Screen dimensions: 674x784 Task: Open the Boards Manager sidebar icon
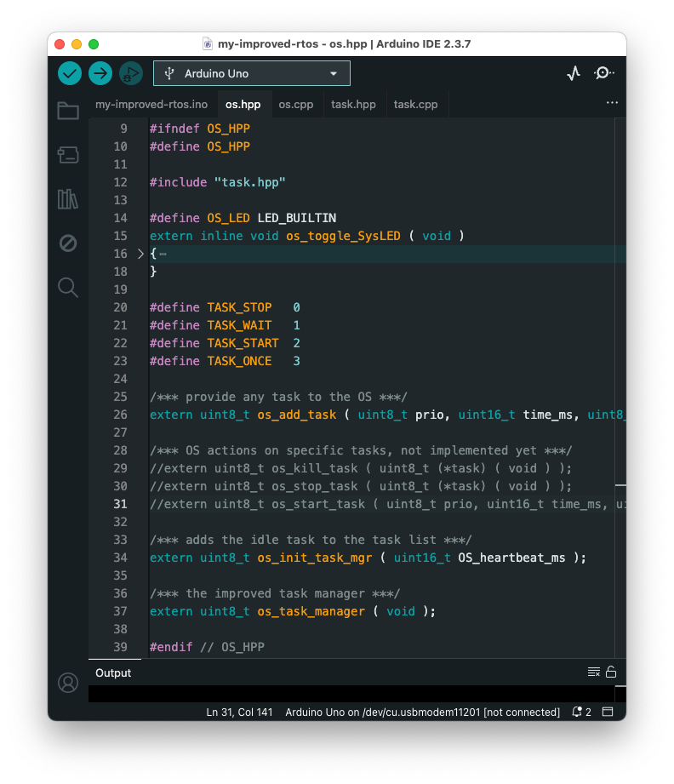(x=68, y=155)
